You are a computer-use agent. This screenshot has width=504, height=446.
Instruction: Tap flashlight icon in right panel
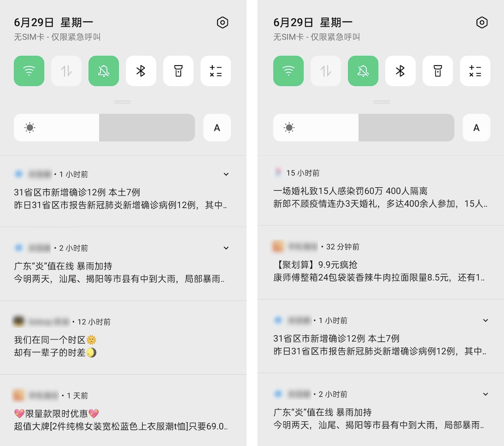pos(438,71)
